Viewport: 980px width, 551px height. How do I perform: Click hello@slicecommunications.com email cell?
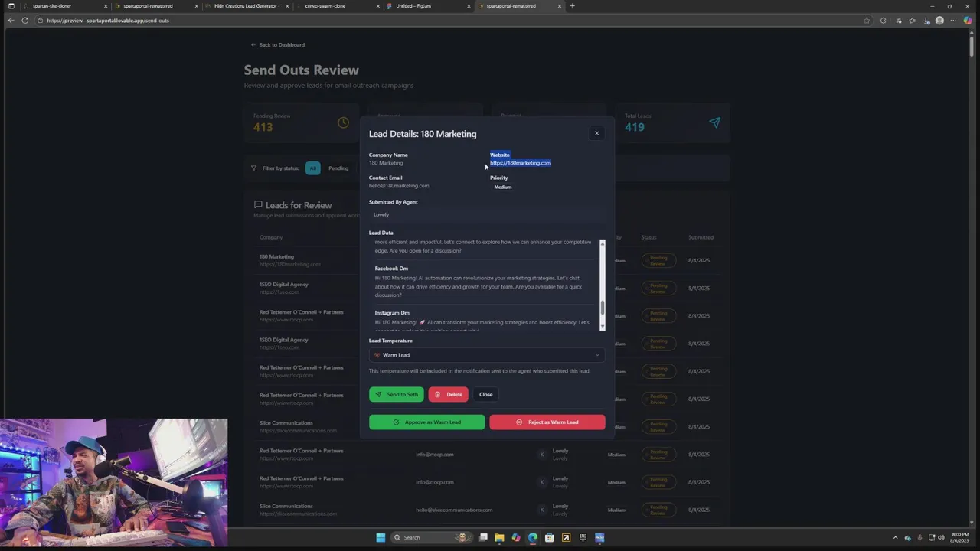(x=454, y=510)
